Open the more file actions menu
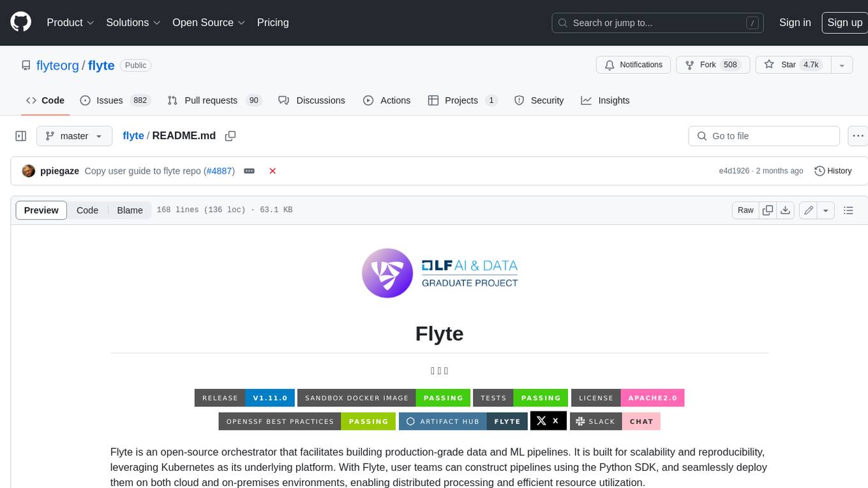 click(x=858, y=136)
